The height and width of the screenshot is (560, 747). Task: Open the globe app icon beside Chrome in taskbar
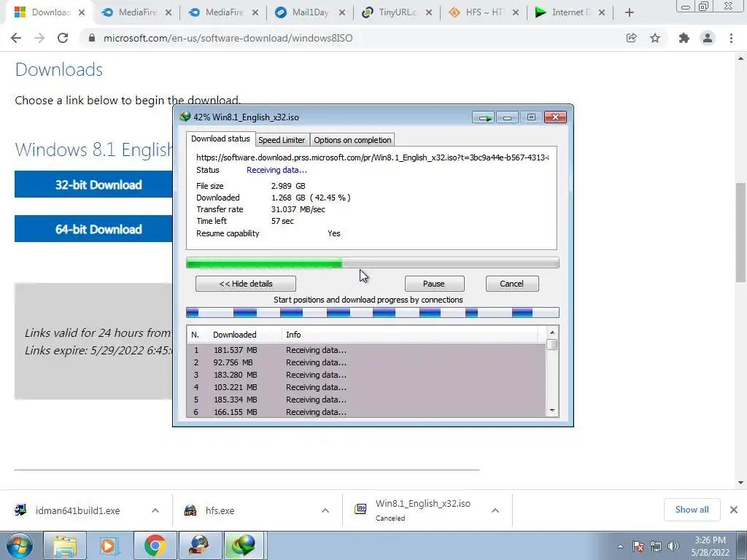point(199,545)
